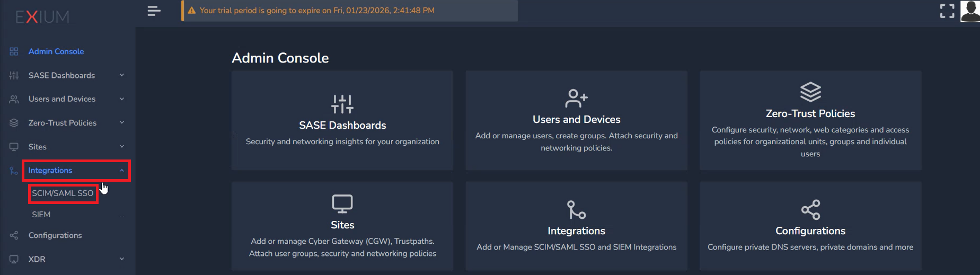Select SCIM/SAML SSO submenu item

pos(63,193)
